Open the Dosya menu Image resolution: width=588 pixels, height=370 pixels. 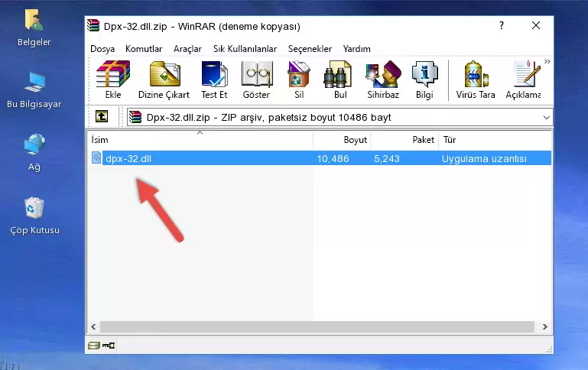102,49
